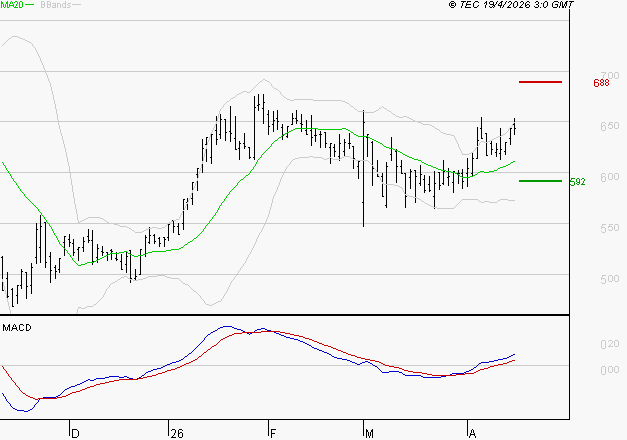
Task: Click the MACD 000 axis value
Action: click(x=610, y=370)
